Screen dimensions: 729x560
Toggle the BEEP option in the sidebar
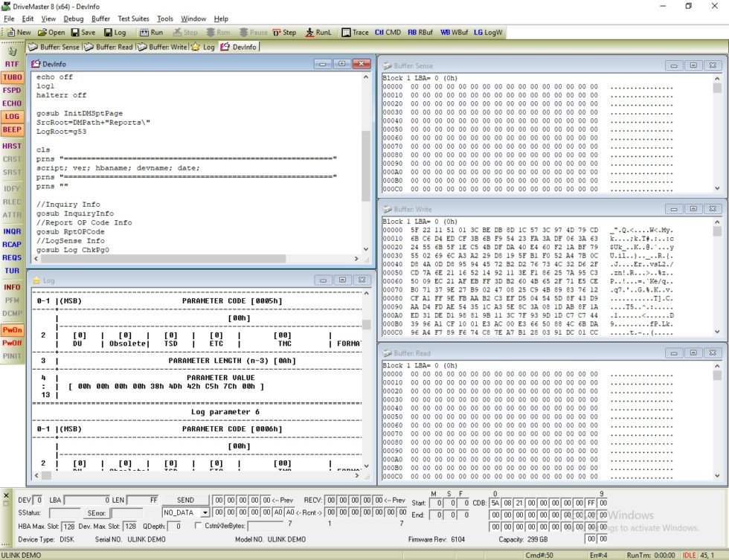pos(13,129)
